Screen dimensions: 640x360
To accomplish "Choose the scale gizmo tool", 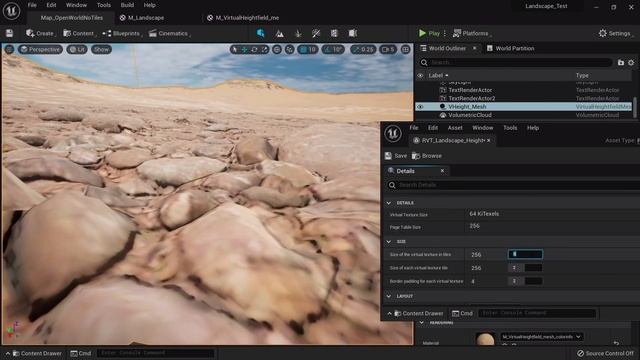I will [264, 49].
